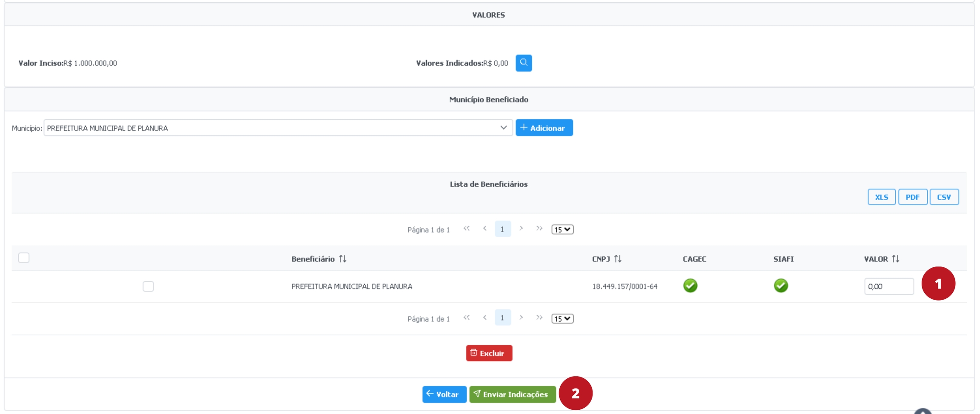980x414 pixels.
Task: Click the green CAGEC checkmark icon
Action: coord(690,286)
